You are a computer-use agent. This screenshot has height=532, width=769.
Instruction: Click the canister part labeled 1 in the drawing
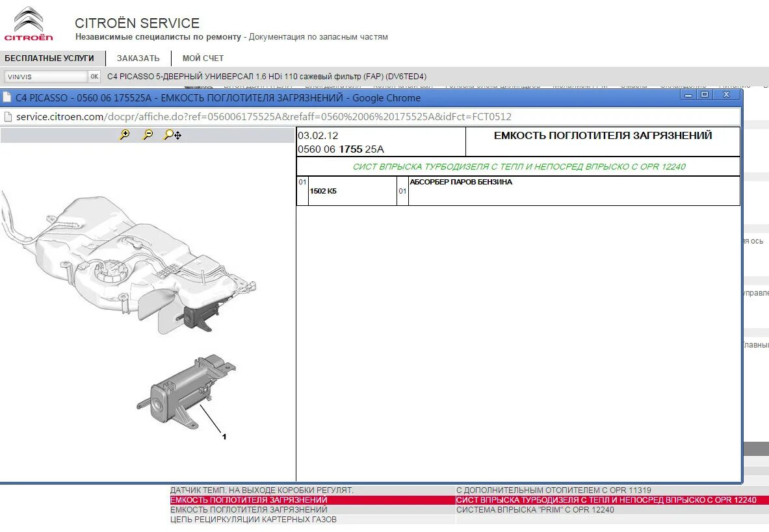(x=187, y=392)
